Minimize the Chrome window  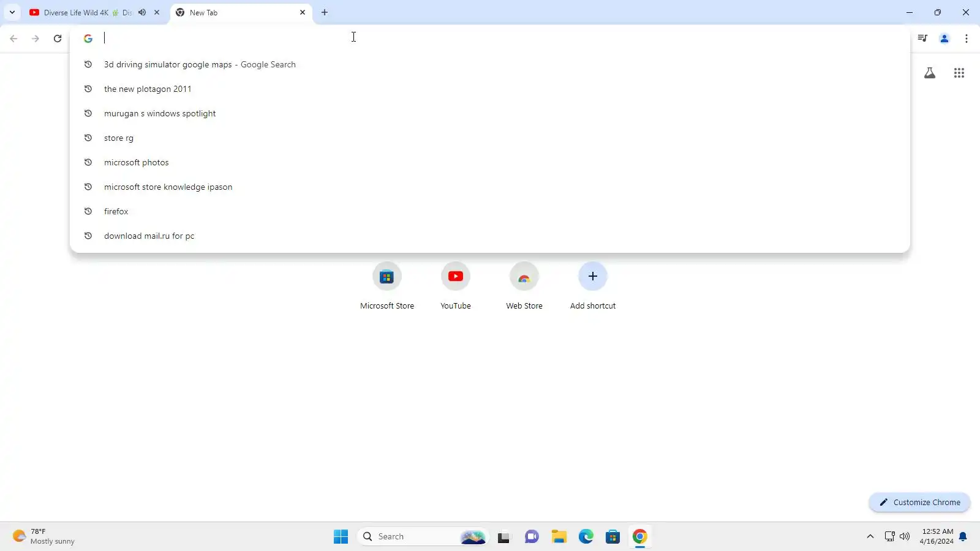[x=910, y=12]
